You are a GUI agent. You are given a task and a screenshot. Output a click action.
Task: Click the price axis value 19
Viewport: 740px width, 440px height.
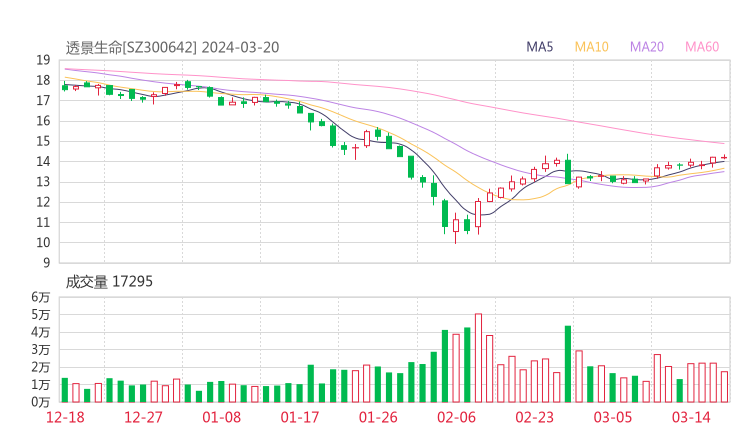coord(43,60)
